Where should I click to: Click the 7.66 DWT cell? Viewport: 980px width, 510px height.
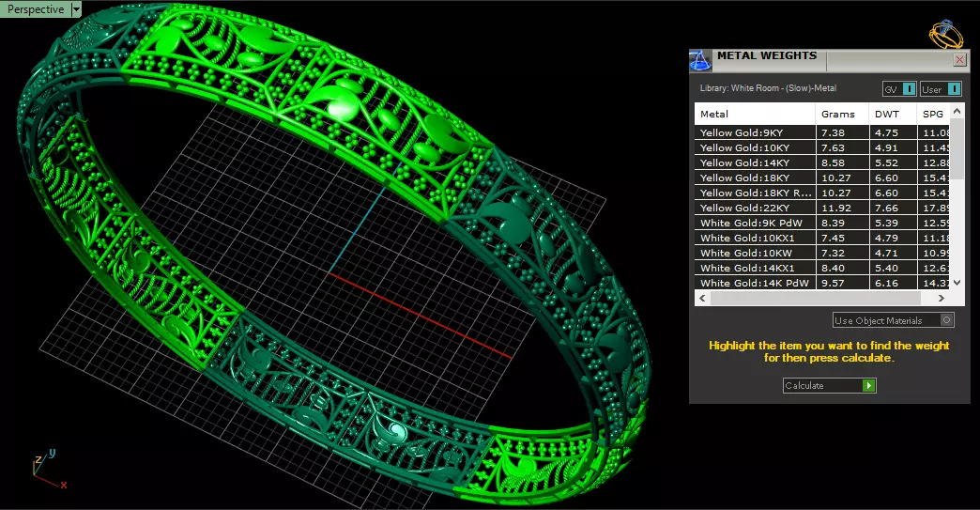click(893, 208)
